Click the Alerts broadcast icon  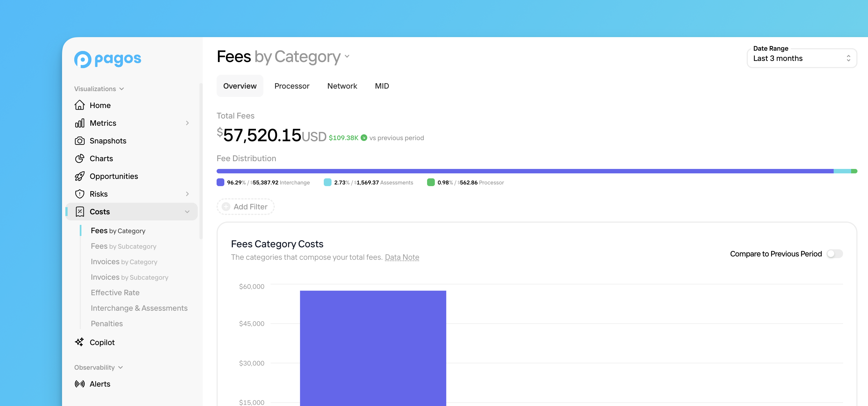click(79, 384)
